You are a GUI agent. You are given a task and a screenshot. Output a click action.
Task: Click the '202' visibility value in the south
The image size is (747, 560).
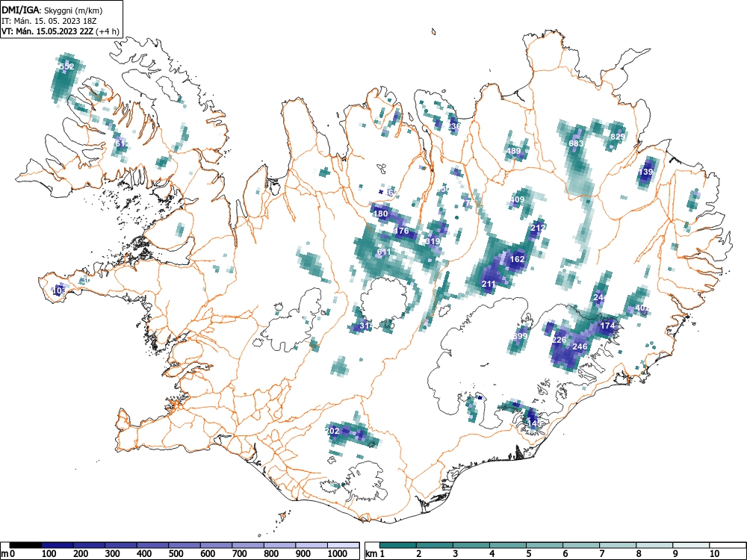(x=332, y=431)
